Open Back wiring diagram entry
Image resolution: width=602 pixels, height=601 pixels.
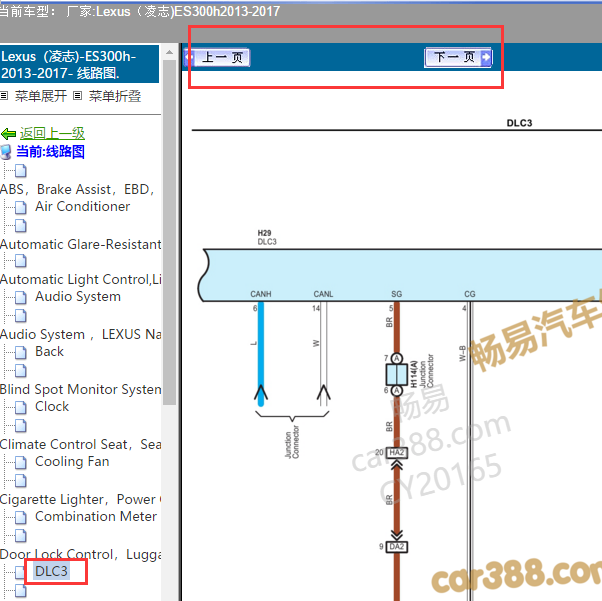50,351
